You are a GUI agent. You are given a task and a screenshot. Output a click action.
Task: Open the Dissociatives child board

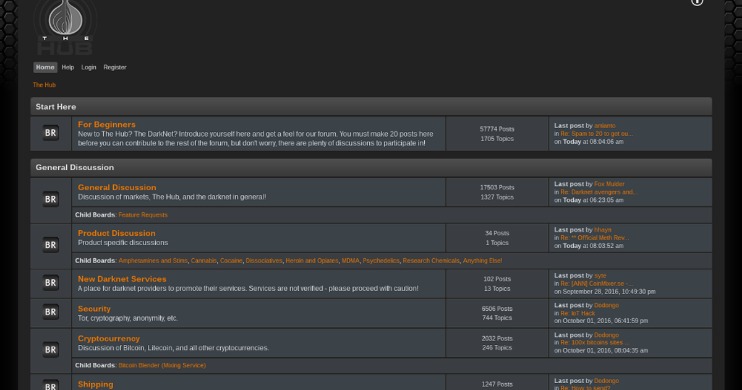pos(264,261)
